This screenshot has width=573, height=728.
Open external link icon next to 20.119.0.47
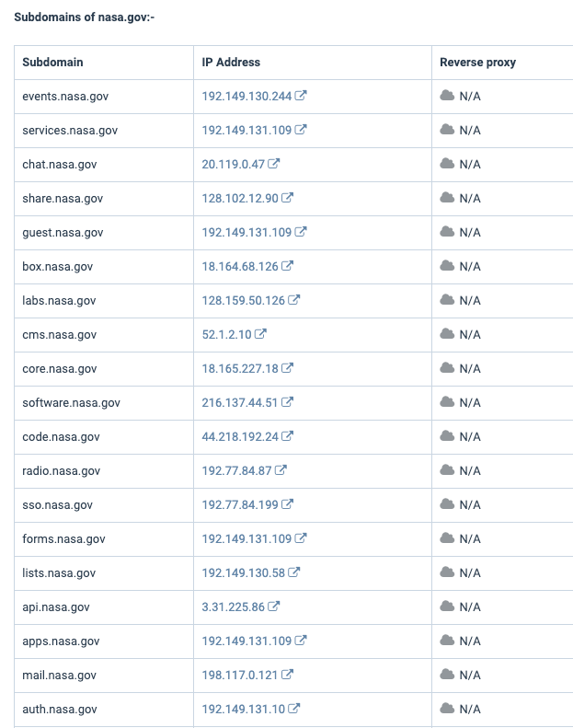pos(274,164)
